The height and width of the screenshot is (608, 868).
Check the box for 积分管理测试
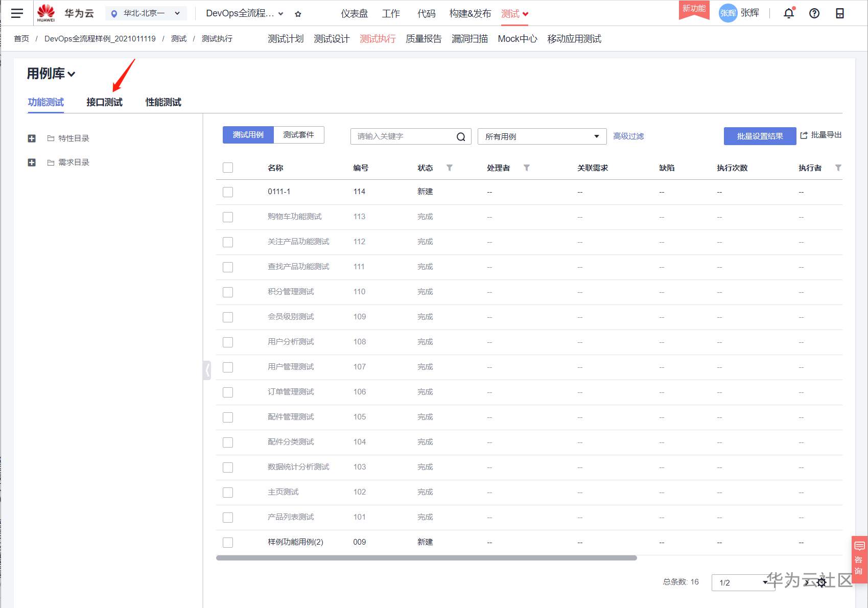coord(228,292)
